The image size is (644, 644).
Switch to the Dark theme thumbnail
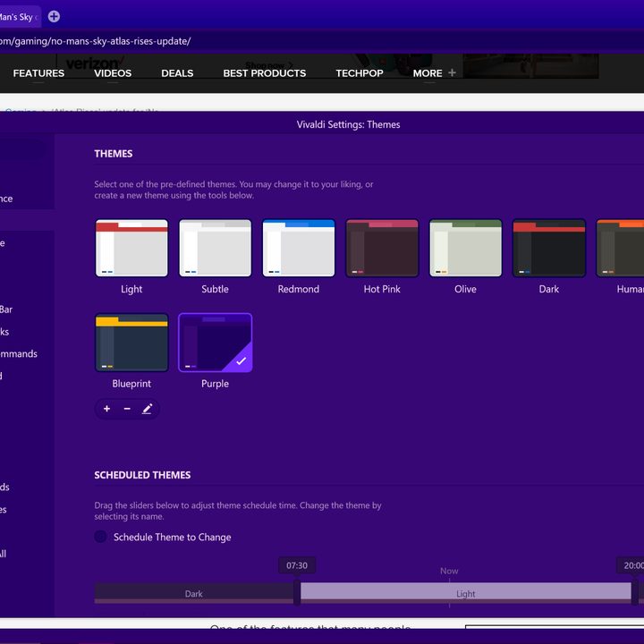[x=549, y=248]
